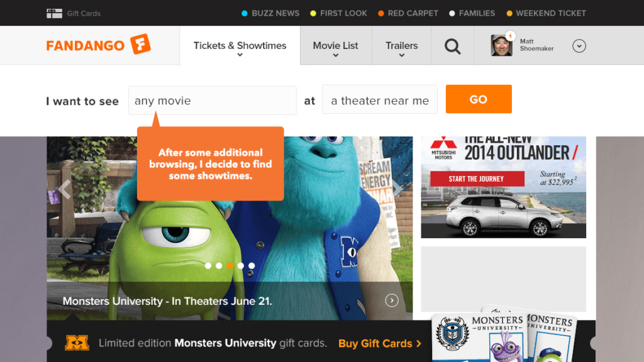Click the search magnifier icon
Image resolution: width=644 pixels, height=362 pixels.
453,46
